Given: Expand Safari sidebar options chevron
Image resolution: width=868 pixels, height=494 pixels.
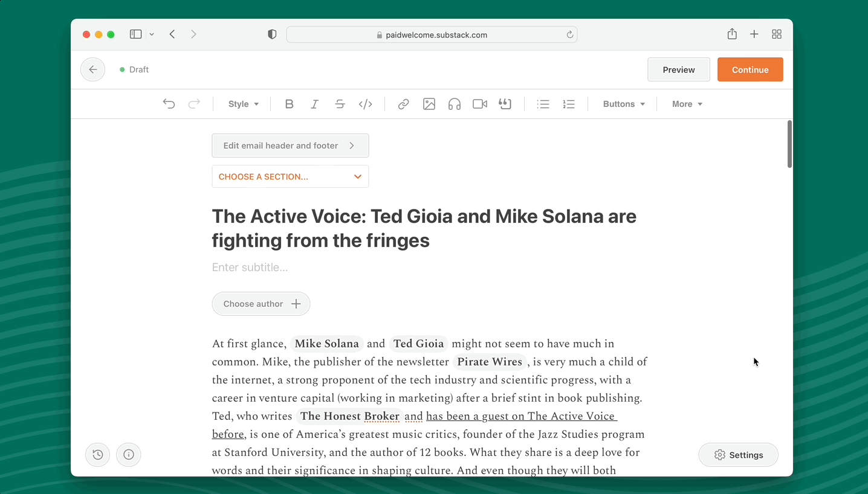Looking at the screenshot, I should point(152,34).
